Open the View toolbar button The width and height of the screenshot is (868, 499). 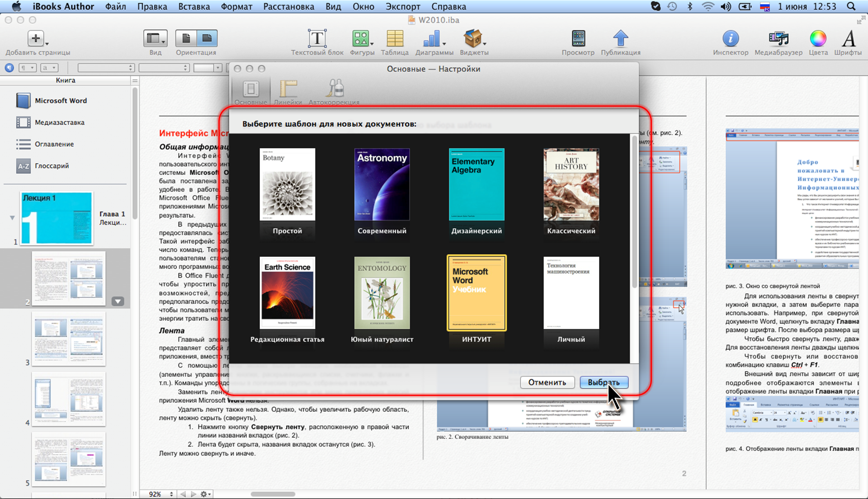tap(155, 38)
